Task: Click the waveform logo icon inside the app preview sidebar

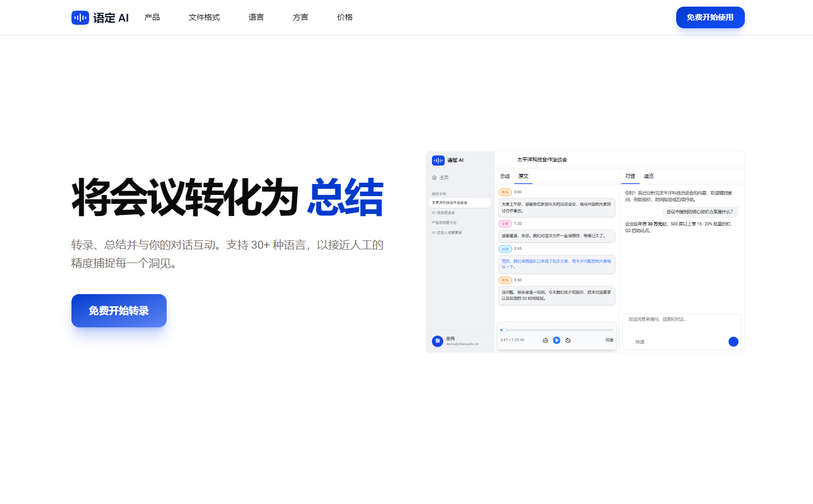Action: pos(438,161)
